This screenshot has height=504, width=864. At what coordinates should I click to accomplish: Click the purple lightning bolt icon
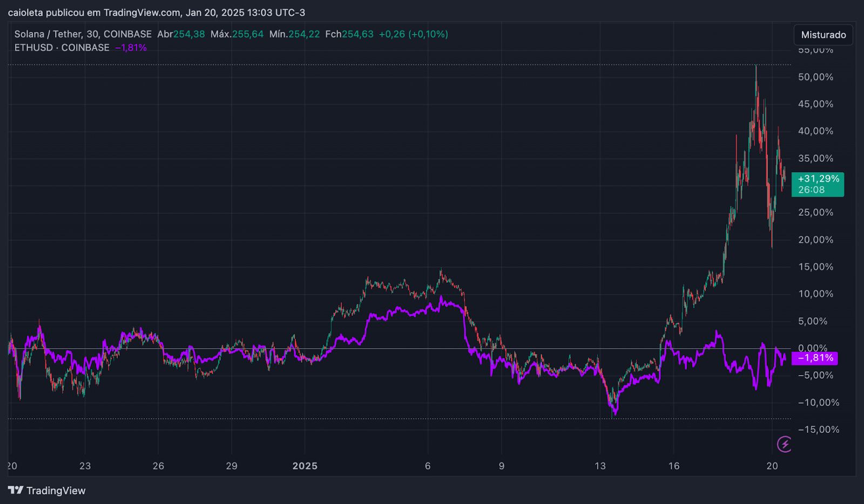(x=784, y=444)
